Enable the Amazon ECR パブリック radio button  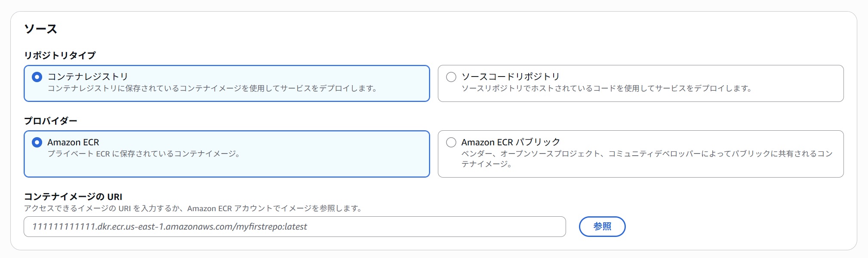451,142
